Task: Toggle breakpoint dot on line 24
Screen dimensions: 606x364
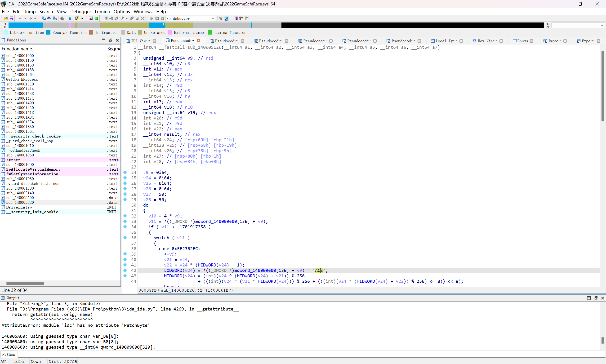Action: tap(125, 173)
